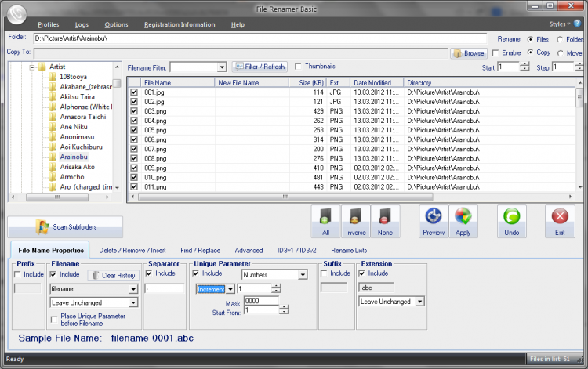Click the Clear History button

point(113,275)
